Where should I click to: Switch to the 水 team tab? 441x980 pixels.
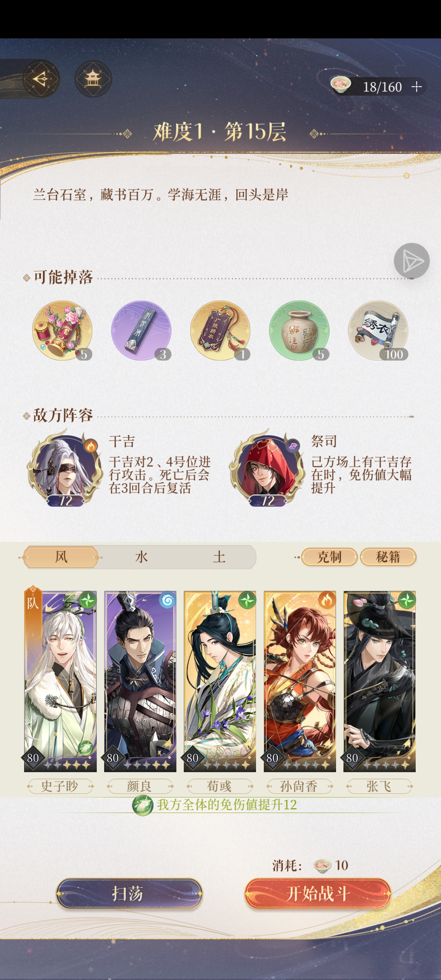tap(141, 557)
